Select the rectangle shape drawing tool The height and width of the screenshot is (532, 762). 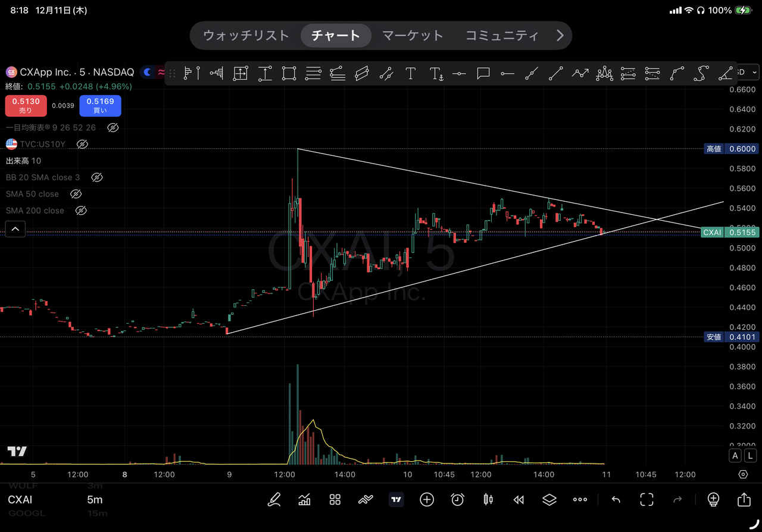click(x=289, y=74)
